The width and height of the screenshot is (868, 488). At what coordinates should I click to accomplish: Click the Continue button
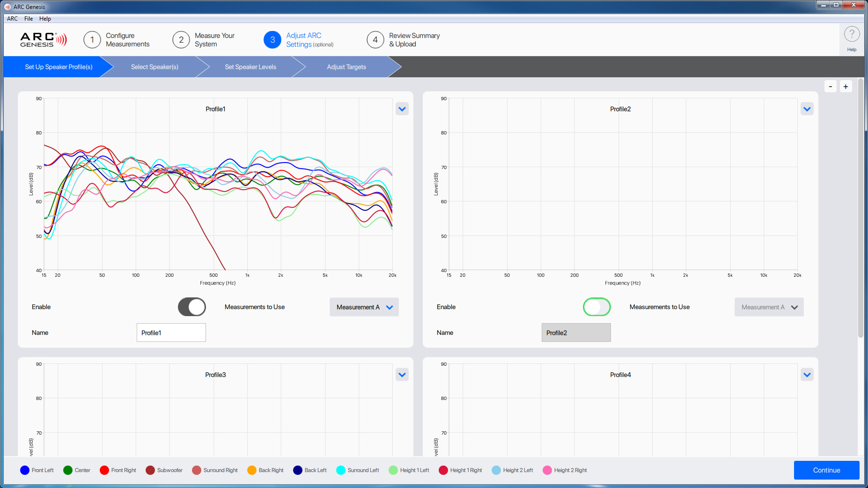(827, 470)
